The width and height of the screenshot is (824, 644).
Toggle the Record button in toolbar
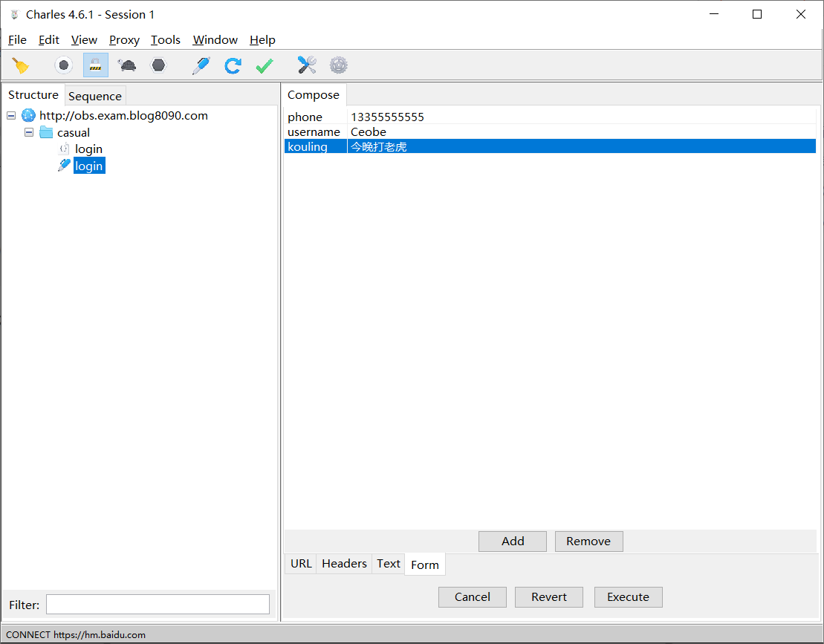pyautogui.click(x=64, y=65)
